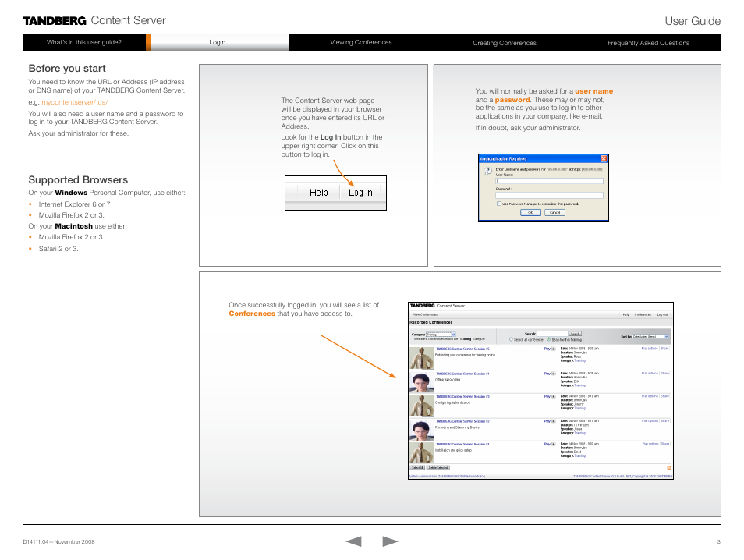Screen dimensions: 744x560
Task: Check Use Password Manager checkbox
Action: 499,204
